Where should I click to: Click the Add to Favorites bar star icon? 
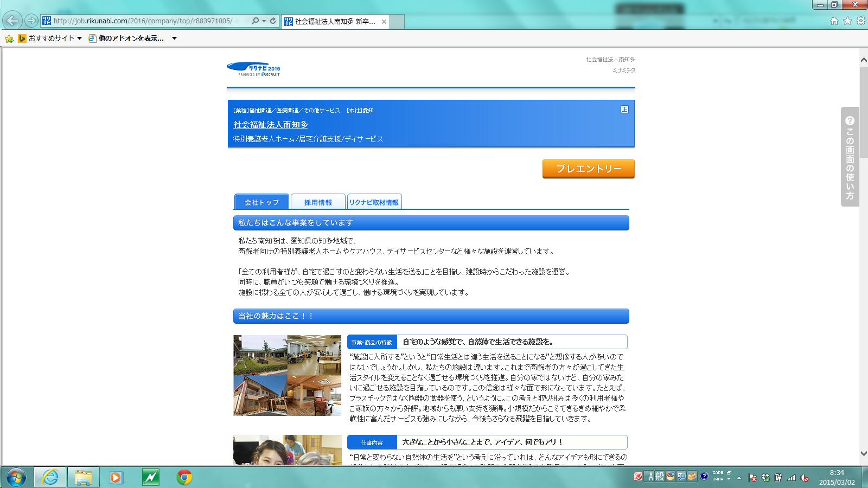(9, 38)
